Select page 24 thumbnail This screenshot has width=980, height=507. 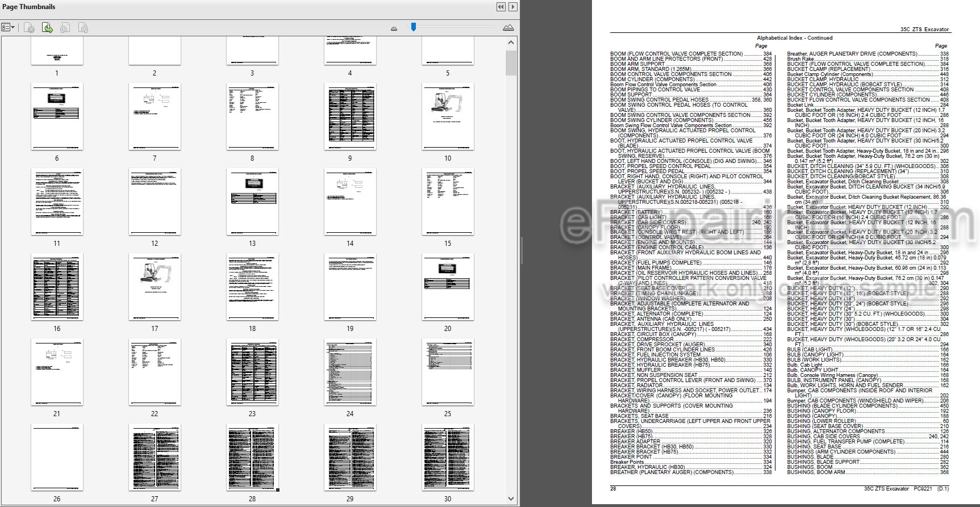(x=350, y=372)
